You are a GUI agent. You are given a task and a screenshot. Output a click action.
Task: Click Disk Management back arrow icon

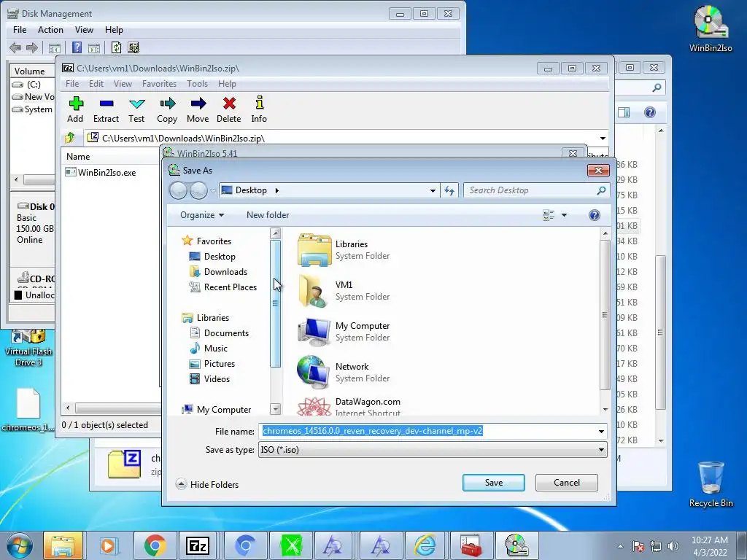[15, 47]
